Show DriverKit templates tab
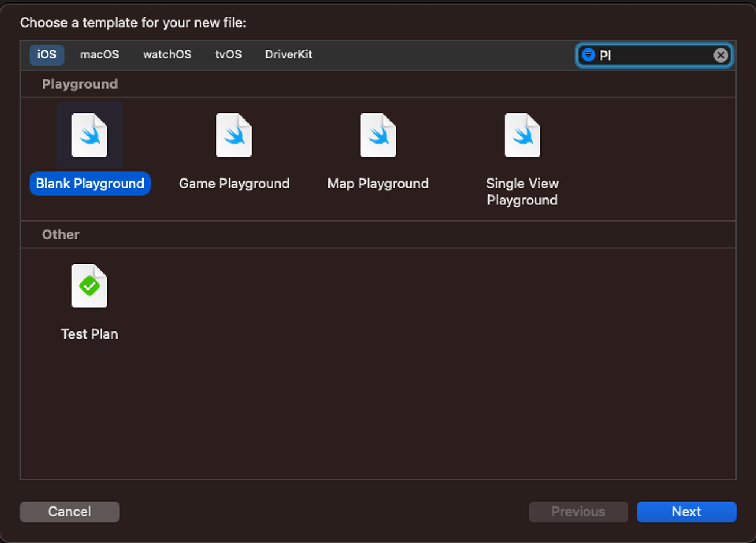756x543 pixels. pos(289,54)
